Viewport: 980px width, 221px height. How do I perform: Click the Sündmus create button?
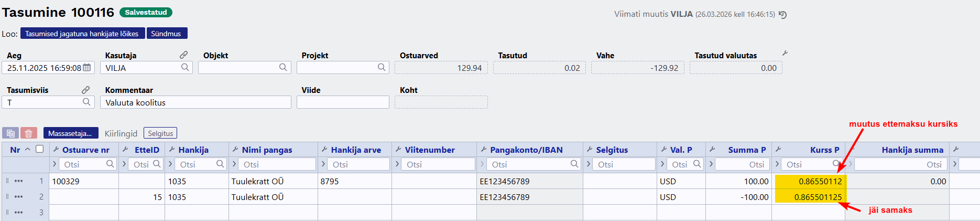(166, 34)
